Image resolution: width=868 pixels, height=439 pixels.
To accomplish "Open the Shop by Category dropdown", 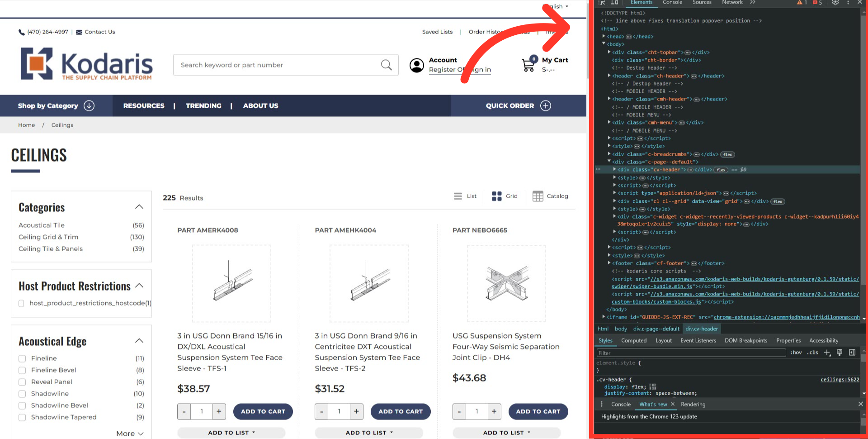I will (56, 105).
